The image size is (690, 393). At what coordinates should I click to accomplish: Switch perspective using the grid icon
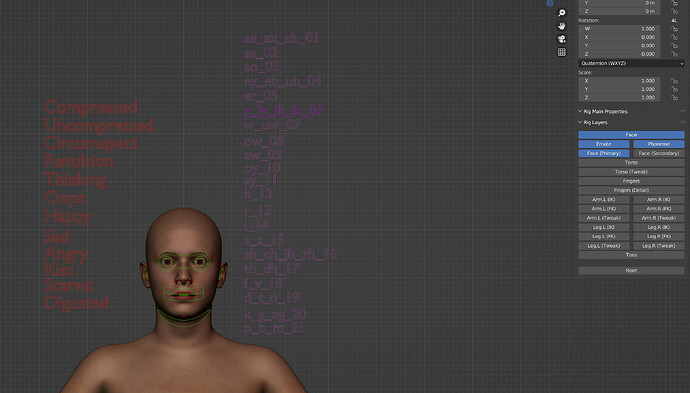pos(562,52)
